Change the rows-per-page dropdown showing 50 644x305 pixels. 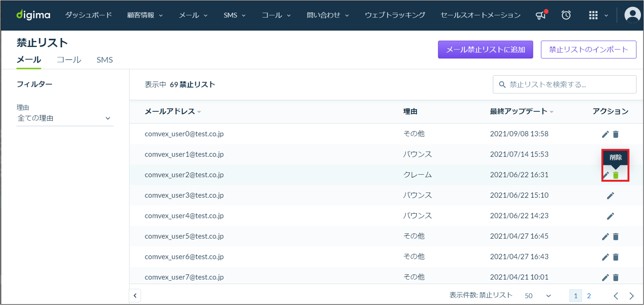538,296
